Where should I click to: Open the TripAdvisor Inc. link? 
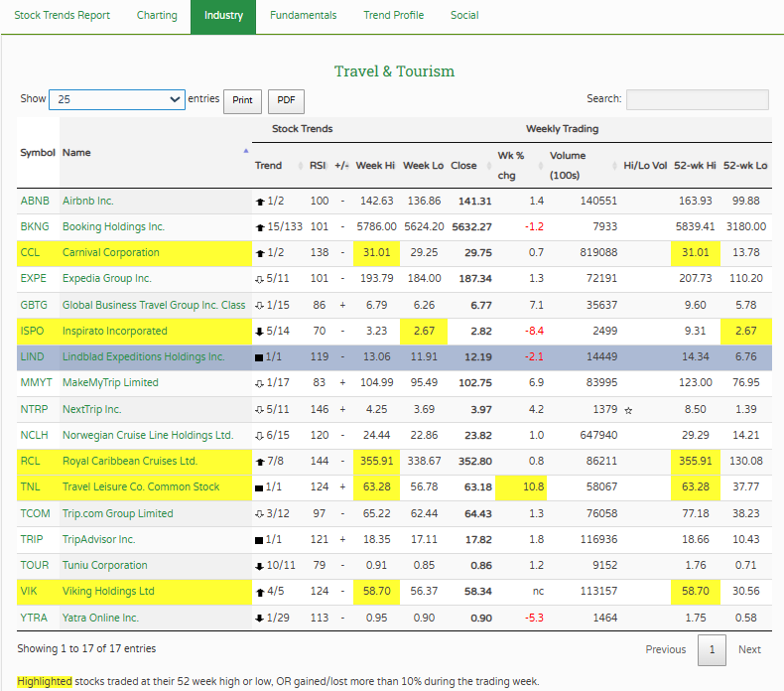point(99,539)
